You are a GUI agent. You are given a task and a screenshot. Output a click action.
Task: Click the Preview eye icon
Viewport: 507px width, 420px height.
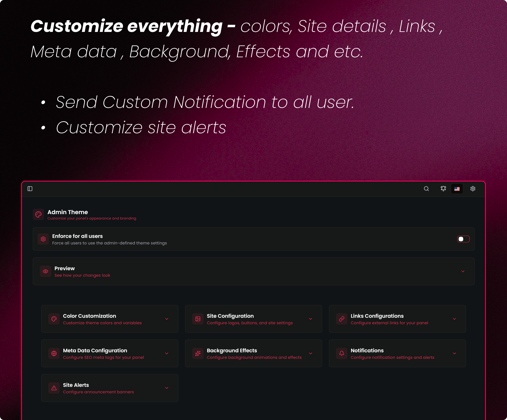[45, 271]
